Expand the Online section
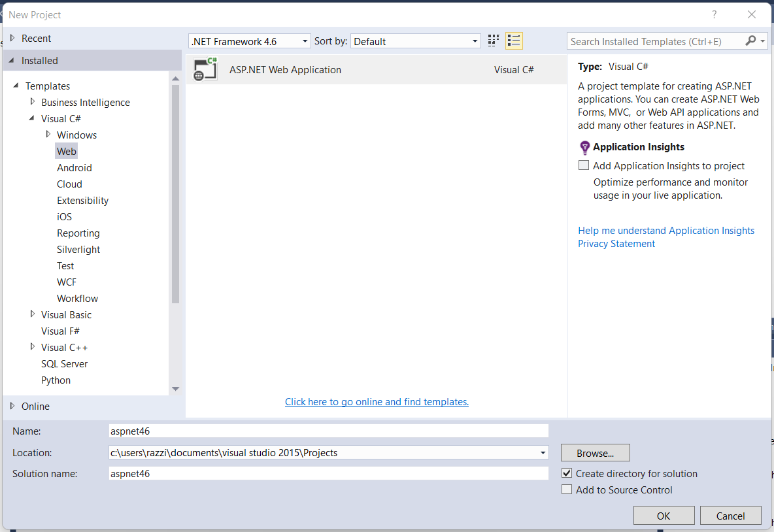Image resolution: width=774 pixels, height=532 pixels. click(12, 406)
